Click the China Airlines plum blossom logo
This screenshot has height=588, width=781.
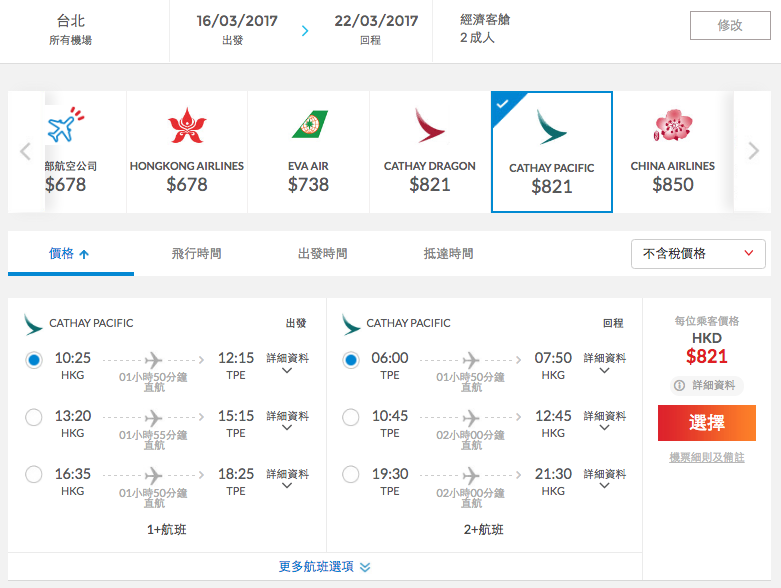673,125
